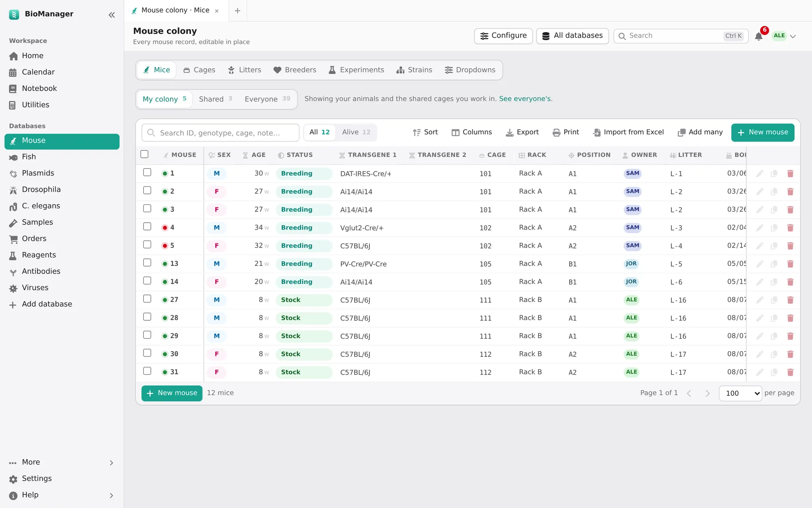Open the Reagents database
Viewport: 812px width, 508px height.
tap(62, 255)
